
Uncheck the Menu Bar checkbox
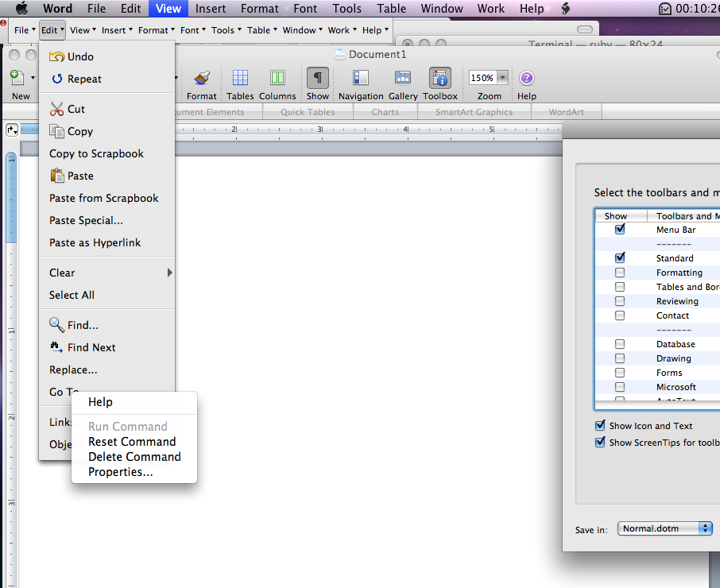[x=620, y=229]
